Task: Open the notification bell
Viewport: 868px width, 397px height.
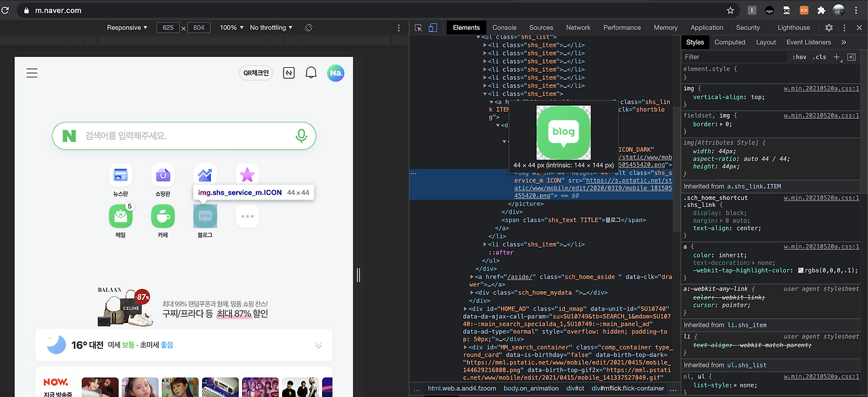Action: (311, 73)
